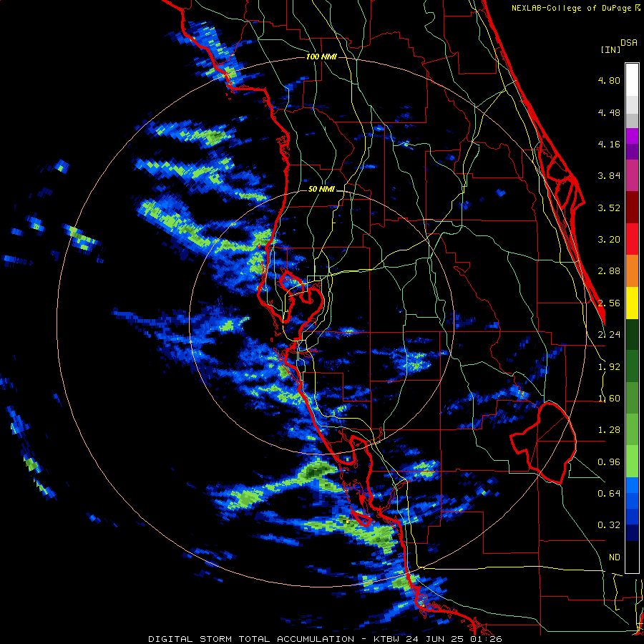Viewport: 644px width, 644px height.
Task: Click the 4.48 scale value
Action: pos(609,112)
